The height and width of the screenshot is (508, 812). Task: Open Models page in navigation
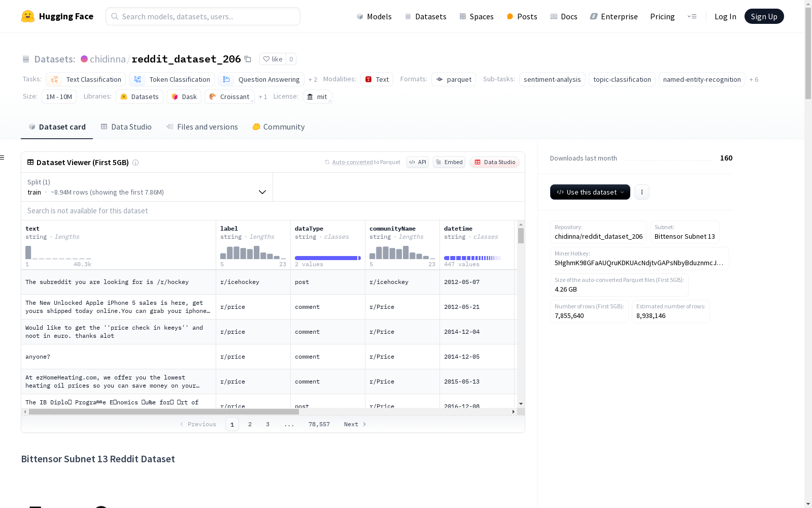(374, 16)
